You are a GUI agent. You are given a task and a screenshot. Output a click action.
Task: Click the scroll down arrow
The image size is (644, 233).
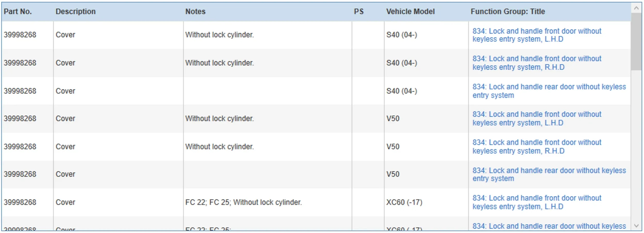pyautogui.click(x=636, y=226)
